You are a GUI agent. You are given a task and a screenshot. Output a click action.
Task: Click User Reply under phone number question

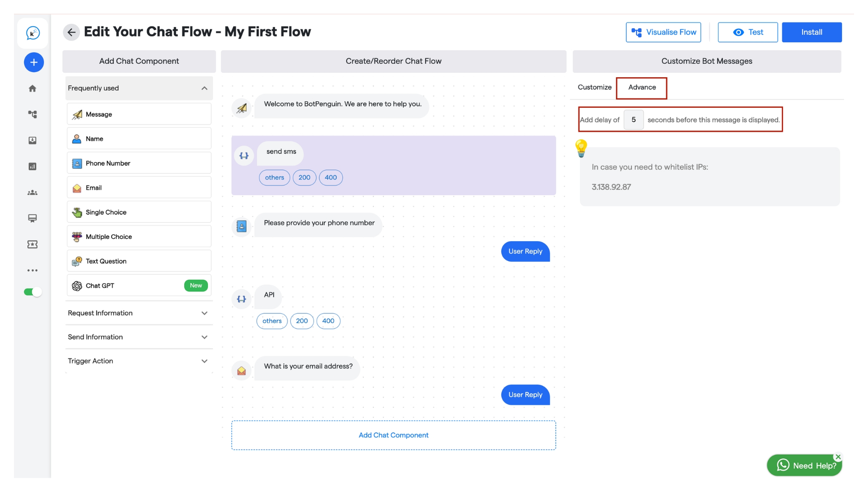click(525, 251)
